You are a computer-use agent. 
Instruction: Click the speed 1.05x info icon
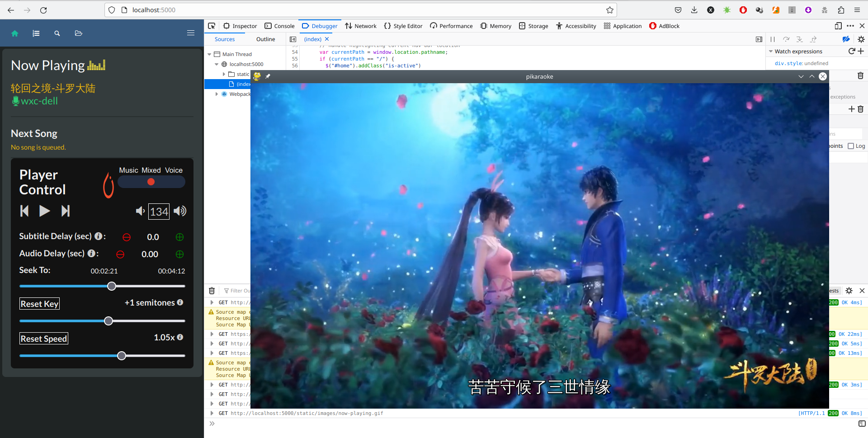[x=180, y=337]
